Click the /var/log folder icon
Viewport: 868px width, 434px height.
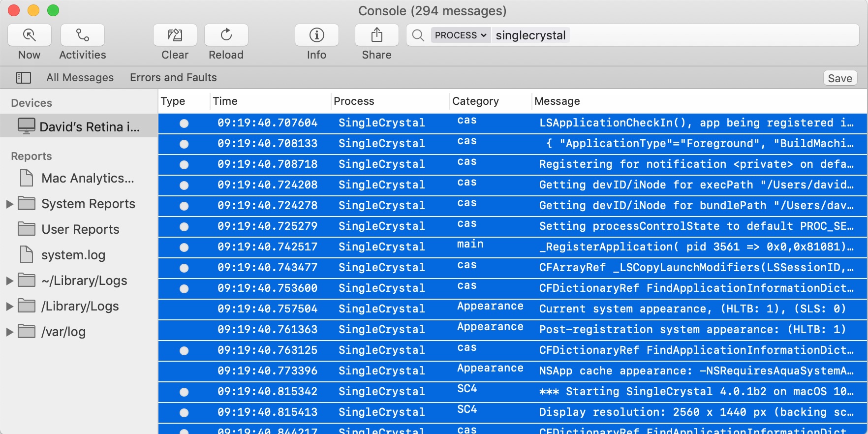point(27,331)
